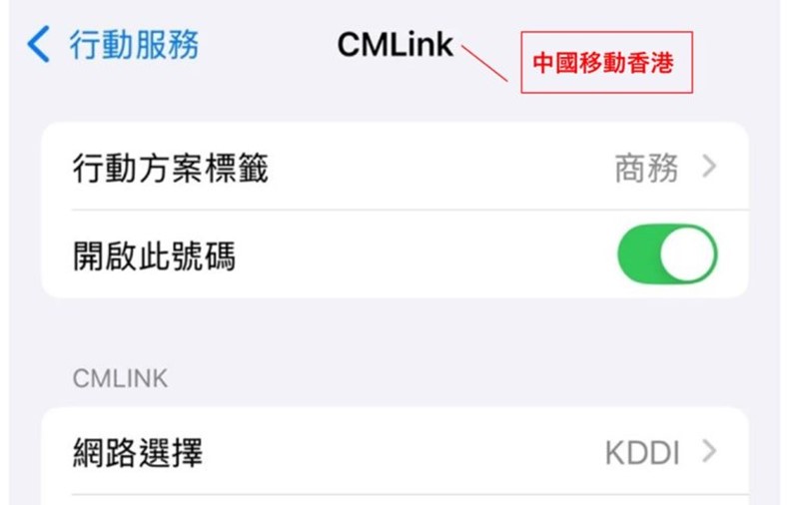The image size is (812, 505).
Task: Tap the 開啟此號碼 label text
Action: pyautogui.click(x=154, y=255)
